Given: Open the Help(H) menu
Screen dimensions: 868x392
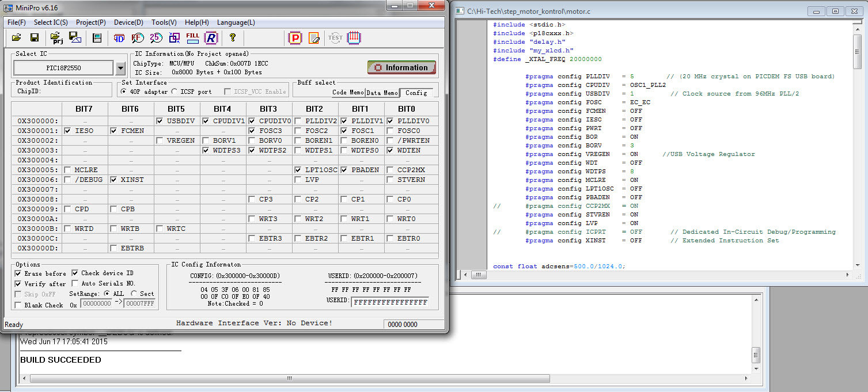Looking at the screenshot, I should click(197, 22).
